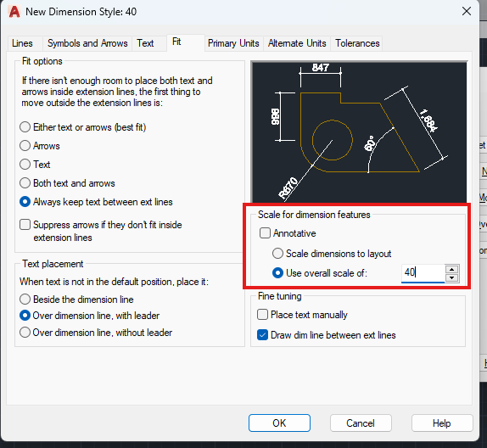Increase overall scale with up spinner arrow

(451, 269)
